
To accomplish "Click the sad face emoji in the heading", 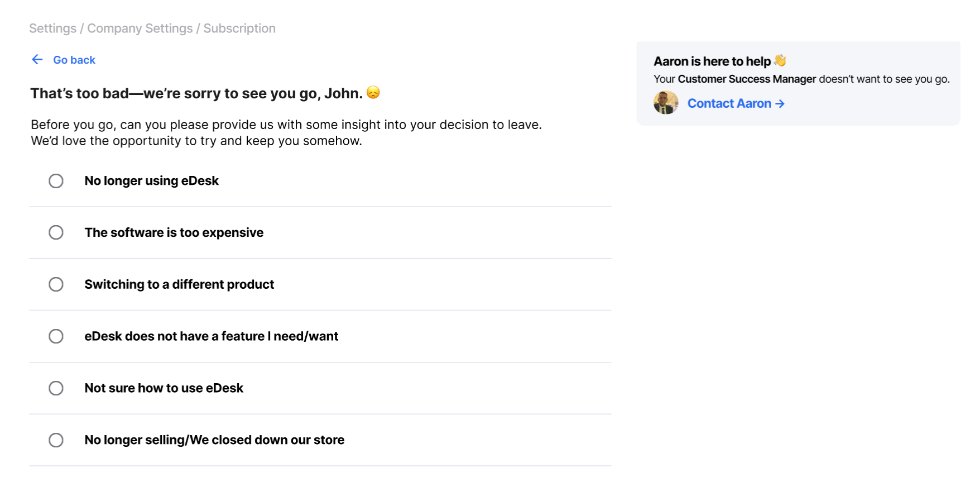I will pos(373,92).
